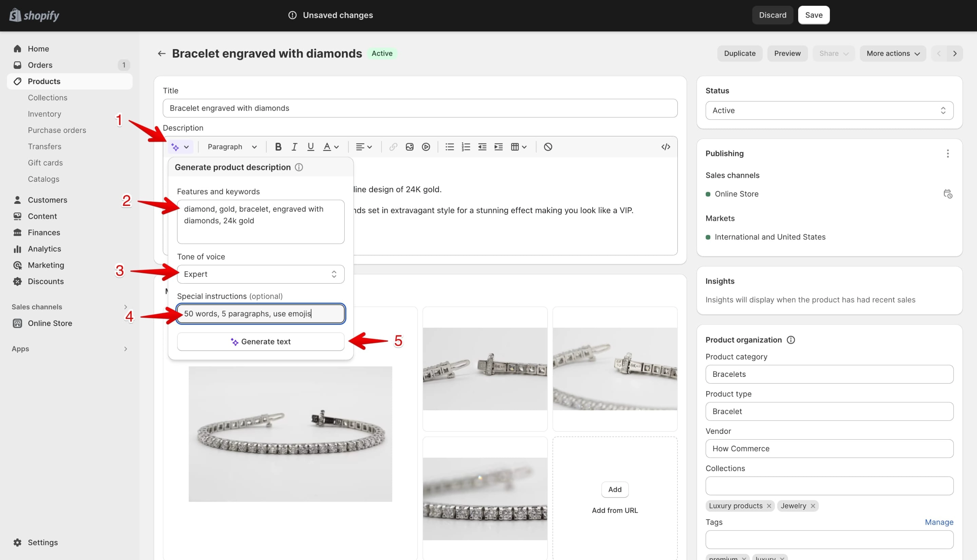Click the Product category field Bracelets

[x=829, y=374]
